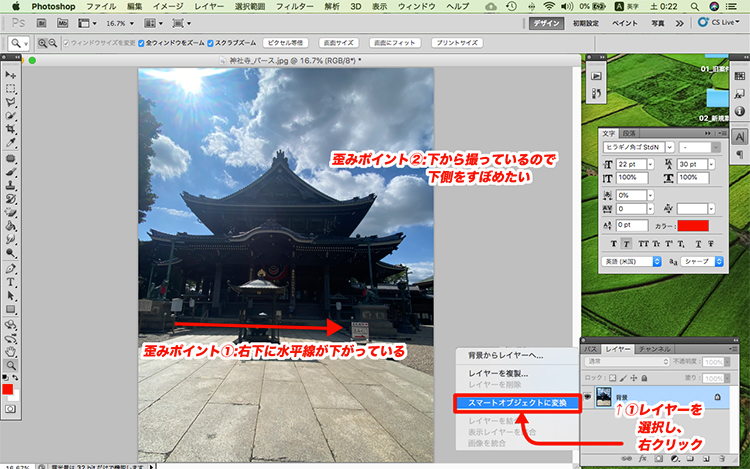Select the Path Selection tool
The width and height of the screenshot is (750, 469).
(11, 296)
